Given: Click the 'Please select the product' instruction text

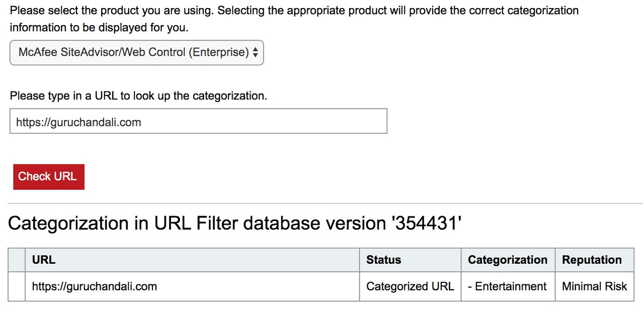Looking at the screenshot, I should (x=294, y=19).
